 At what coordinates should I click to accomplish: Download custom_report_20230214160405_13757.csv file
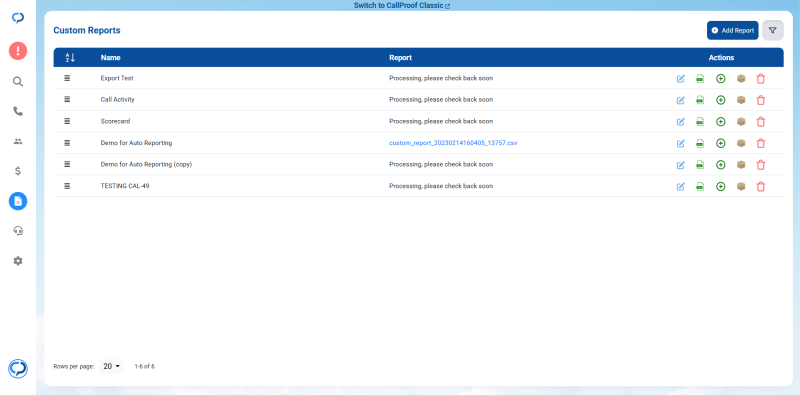[x=453, y=143]
